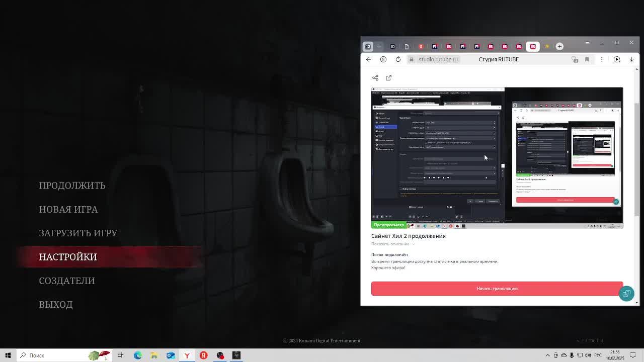
Task: Open the safely remove hardware tray icon
Action: 571,355
